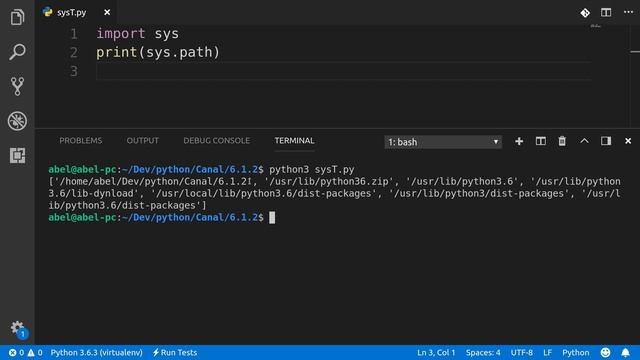The width and height of the screenshot is (640, 360).
Task: Open the Extensions view in activity bar
Action: (x=17, y=156)
